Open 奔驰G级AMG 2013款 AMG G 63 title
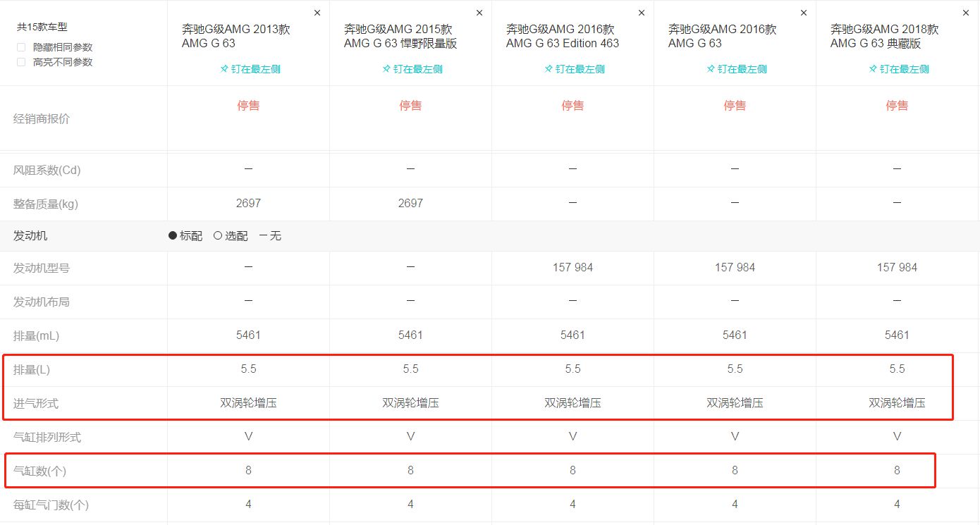Screen dimensions: 980x525 236,36
